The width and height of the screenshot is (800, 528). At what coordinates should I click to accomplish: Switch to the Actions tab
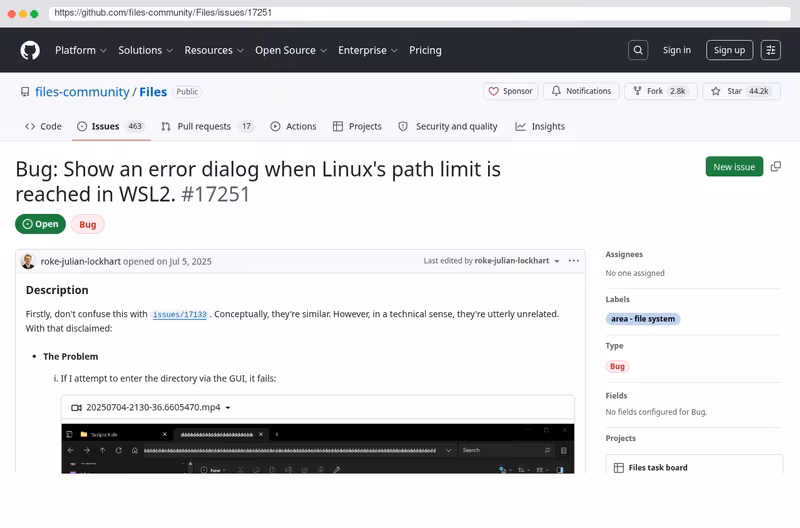(293, 127)
